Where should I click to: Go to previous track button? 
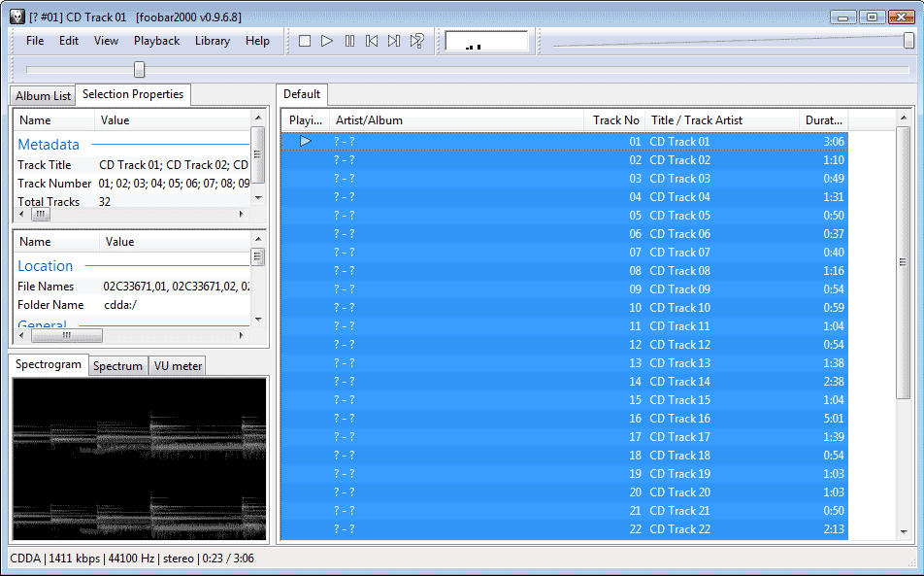[372, 41]
